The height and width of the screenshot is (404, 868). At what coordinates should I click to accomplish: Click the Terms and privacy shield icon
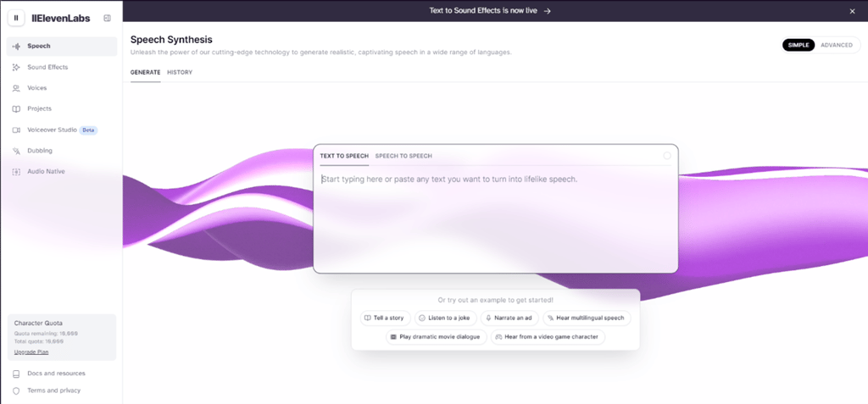(16, 390)
